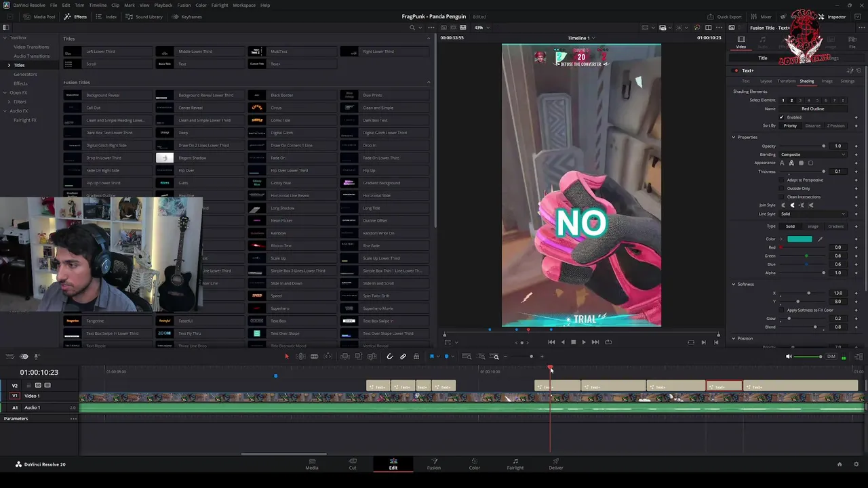Switch to the Cut page
Image resolution: width=868 pixels, height=488 pixels.
coord(353,464)
